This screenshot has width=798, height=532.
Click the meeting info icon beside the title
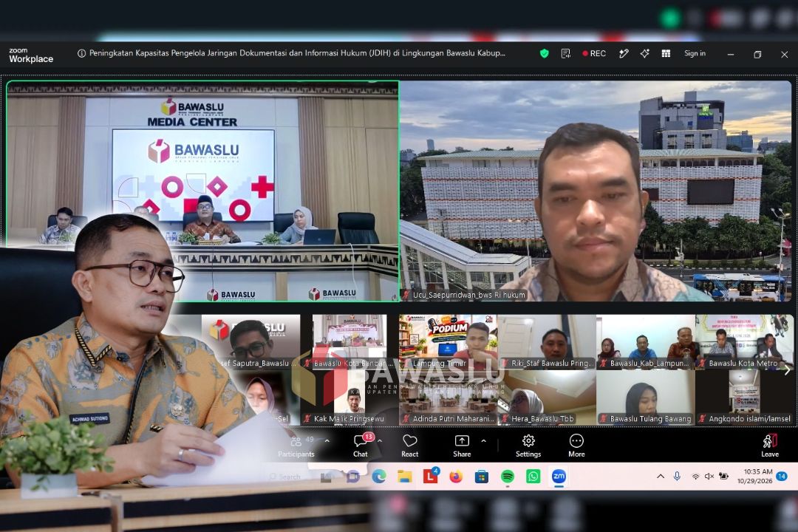81,53
